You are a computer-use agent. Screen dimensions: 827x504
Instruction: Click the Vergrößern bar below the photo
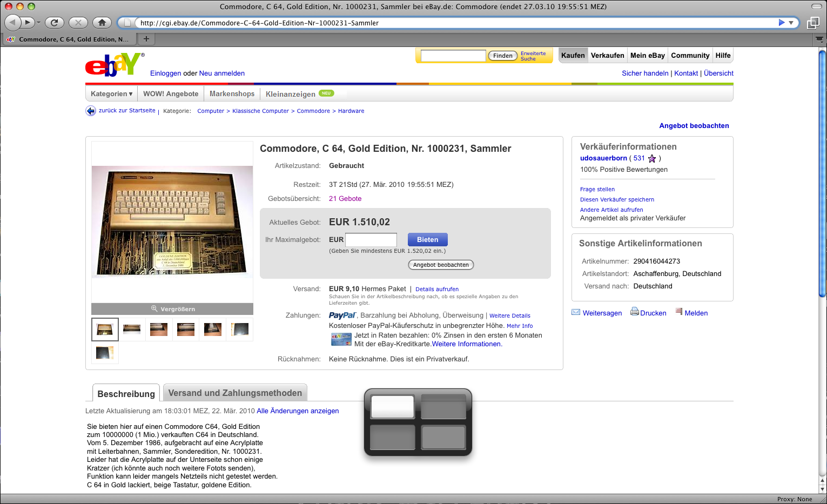click(172, 309)
